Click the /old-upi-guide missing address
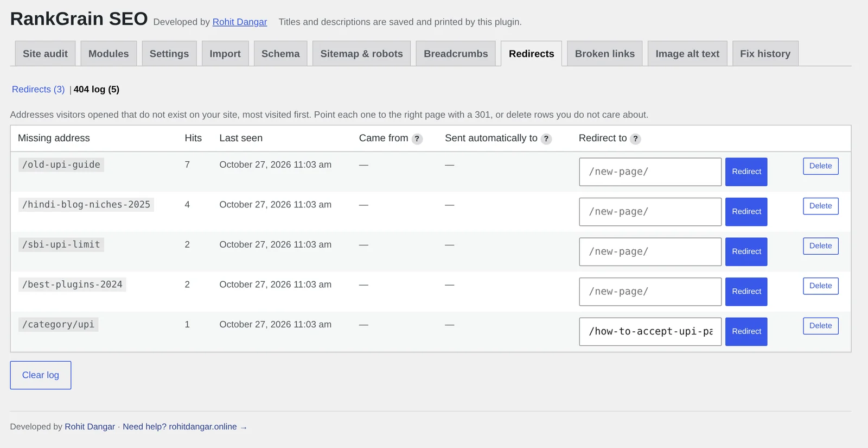This screenshot has width=868, height=448. coord(61,165)
